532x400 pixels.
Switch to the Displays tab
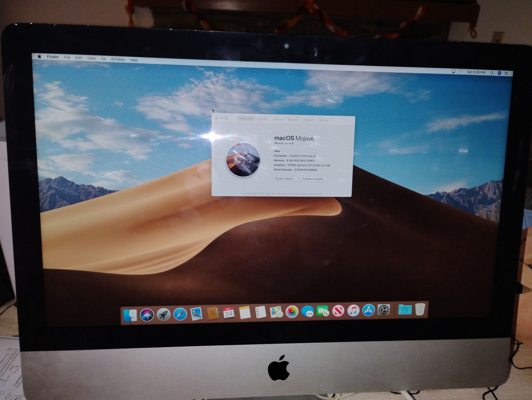coord(262,119)
